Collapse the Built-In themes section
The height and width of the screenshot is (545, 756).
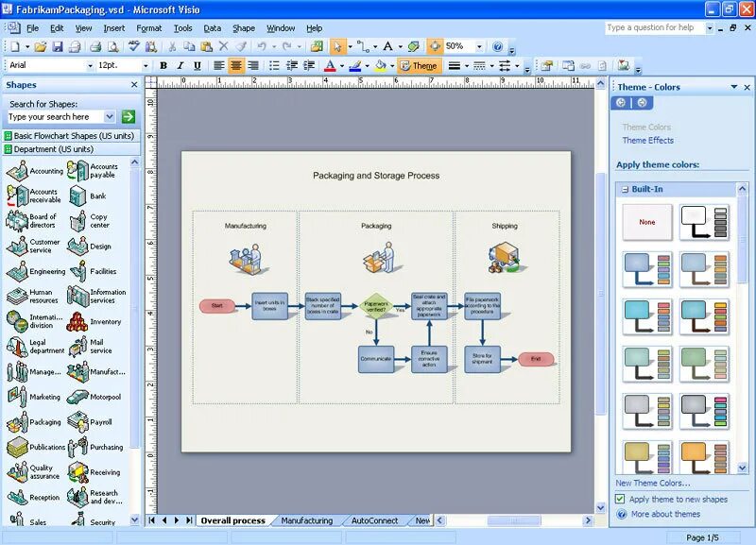625,189
